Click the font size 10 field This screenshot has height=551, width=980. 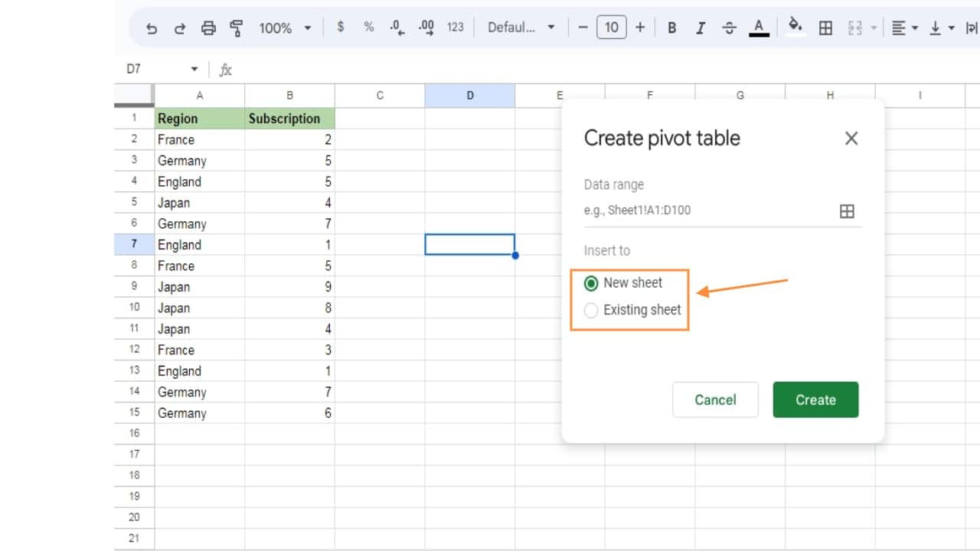[611, 28]
